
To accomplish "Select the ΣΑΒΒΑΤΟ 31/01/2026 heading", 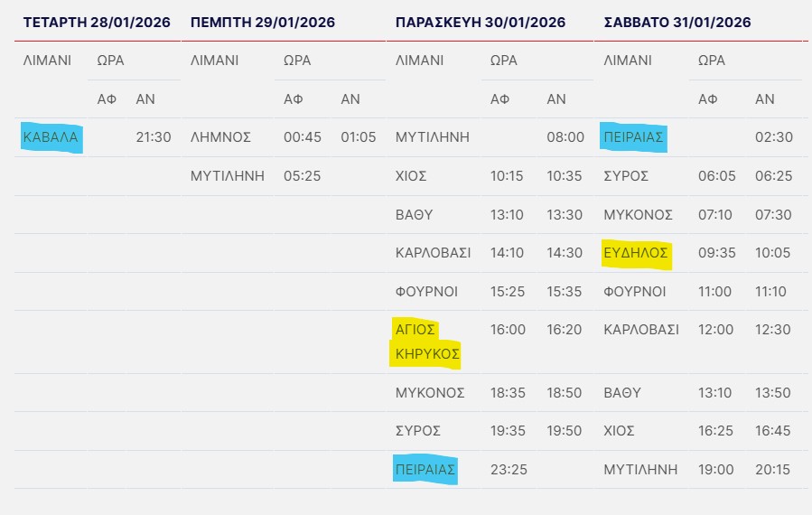I will [x=677, y=22].
